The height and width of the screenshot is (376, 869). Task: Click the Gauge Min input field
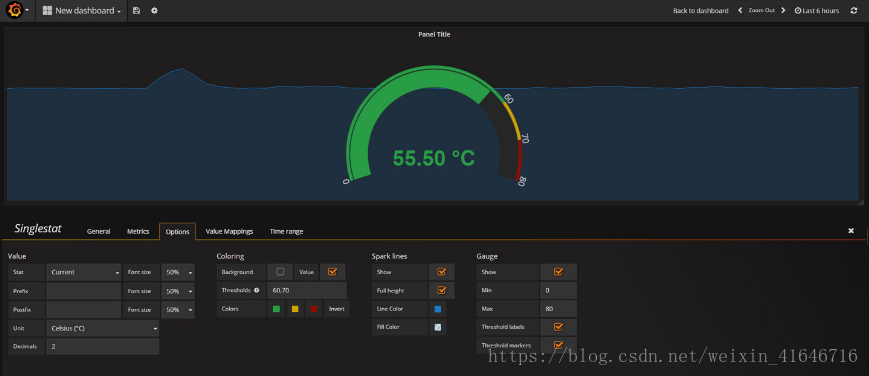(x=558, y=291)
